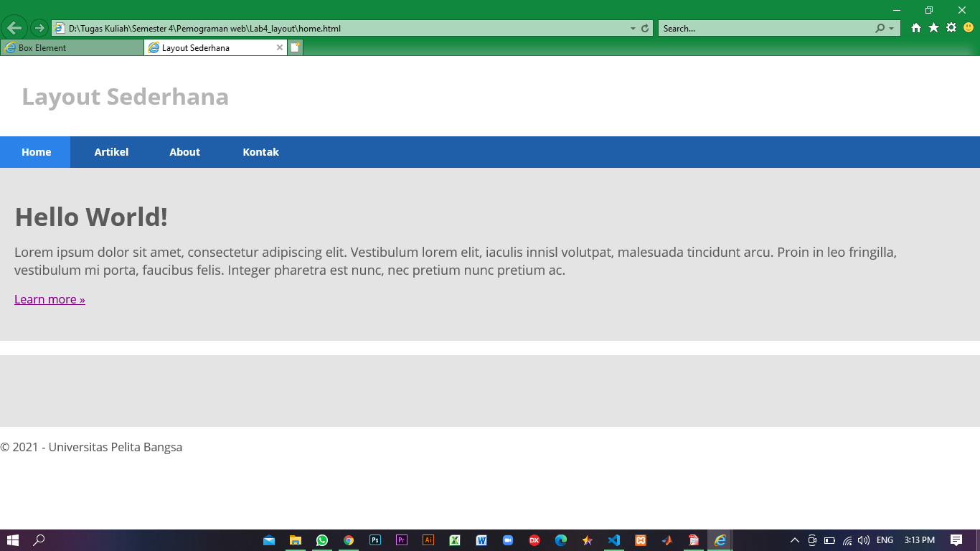Click the smiley feedback icon
This screenshot has width=980, height=551.
pyautogui.click(x=968, y=28)
